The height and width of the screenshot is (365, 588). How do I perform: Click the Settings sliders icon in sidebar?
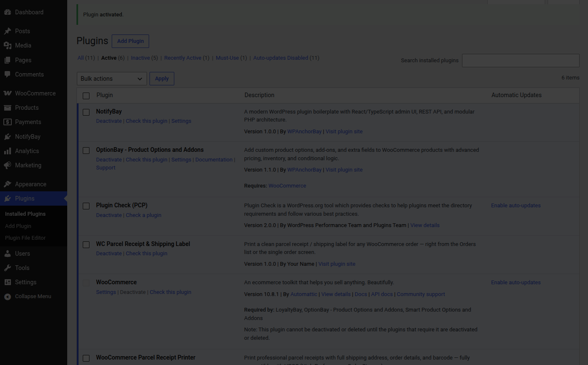[x=8, y=282]
